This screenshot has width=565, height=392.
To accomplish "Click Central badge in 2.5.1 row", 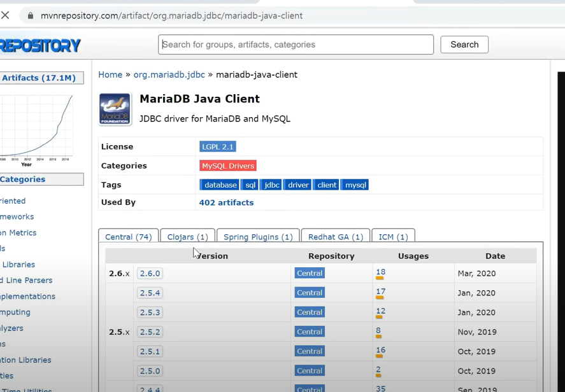I will coord(310,351).
